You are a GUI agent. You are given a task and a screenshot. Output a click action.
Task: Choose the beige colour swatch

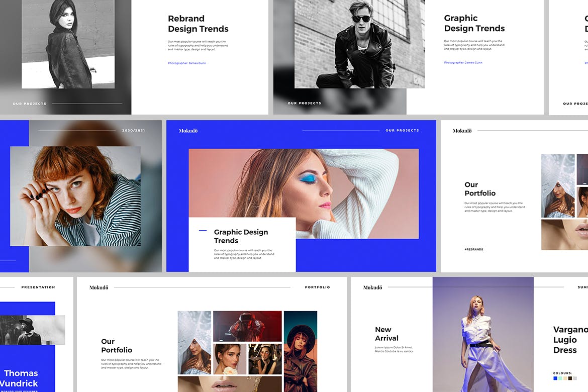pos(565,378)
